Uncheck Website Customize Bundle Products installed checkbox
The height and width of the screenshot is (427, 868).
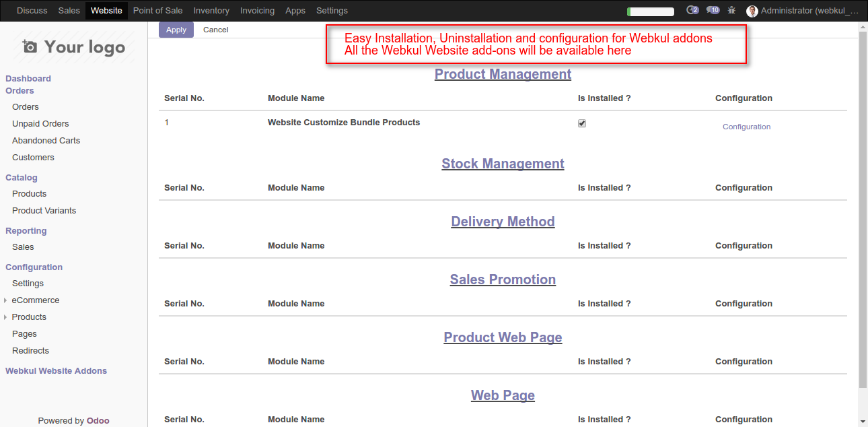point(582,123)
